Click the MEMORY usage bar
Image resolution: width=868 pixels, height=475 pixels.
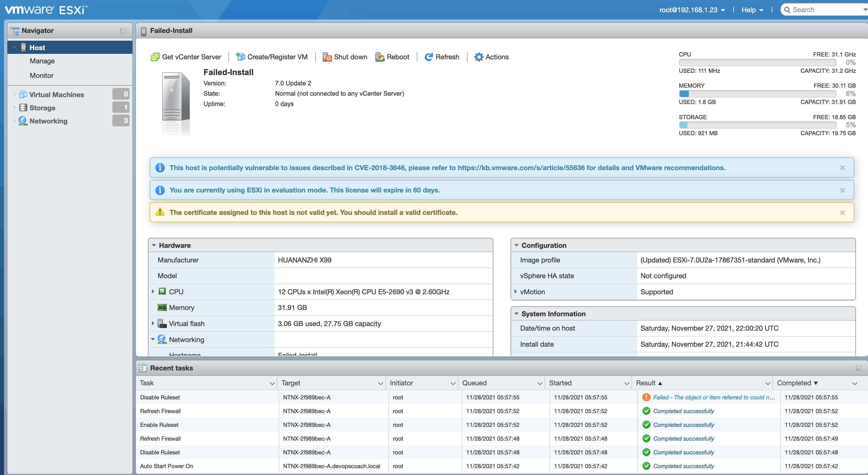click(x=757, y=94)
